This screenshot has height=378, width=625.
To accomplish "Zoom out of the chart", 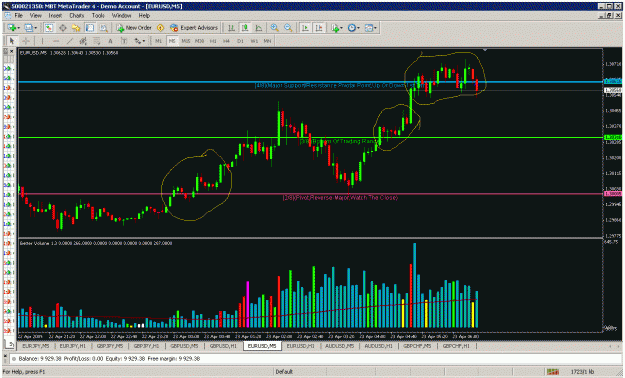I will (x=288, y=28).
